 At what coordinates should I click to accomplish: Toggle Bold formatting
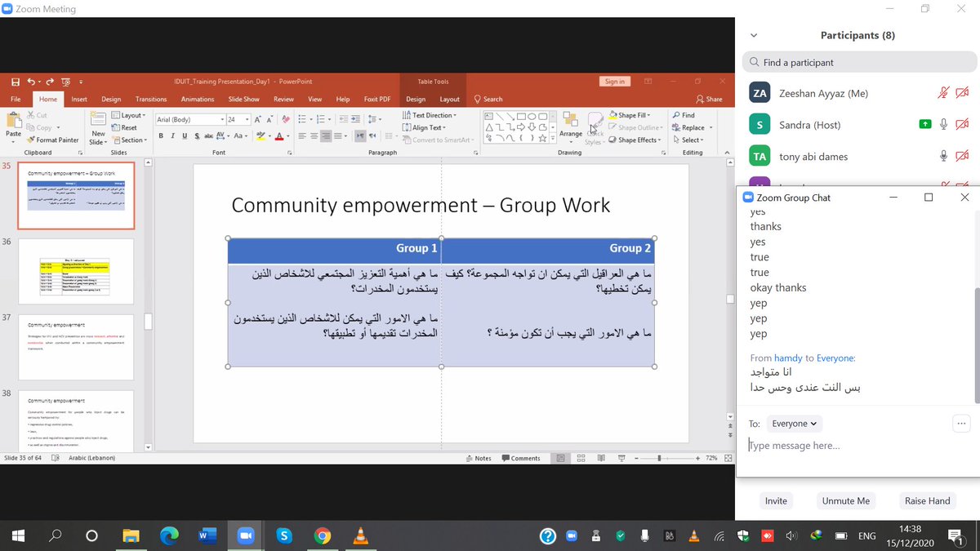(x=161, y=136)
